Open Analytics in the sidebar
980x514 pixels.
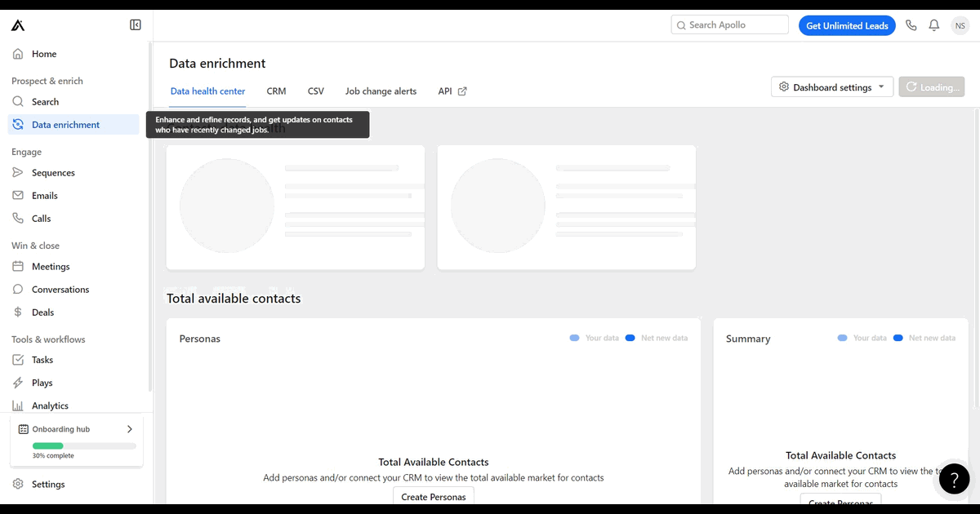(73, 405)
